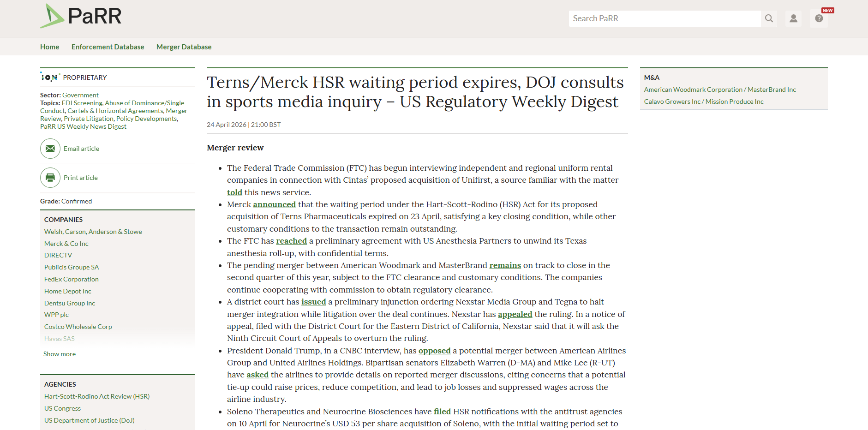Open the FDI Screening topic link
868x430 pixels.
click(x=82, y=103)
